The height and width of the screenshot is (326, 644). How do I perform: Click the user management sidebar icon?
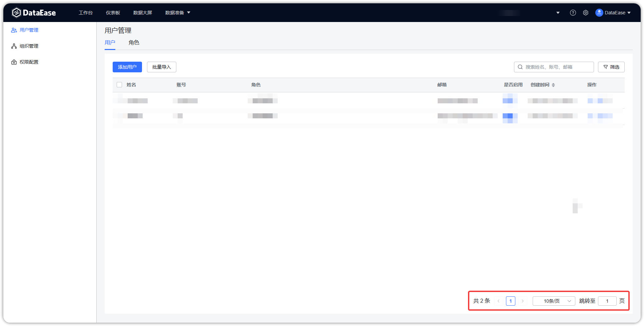pos(14,30)
